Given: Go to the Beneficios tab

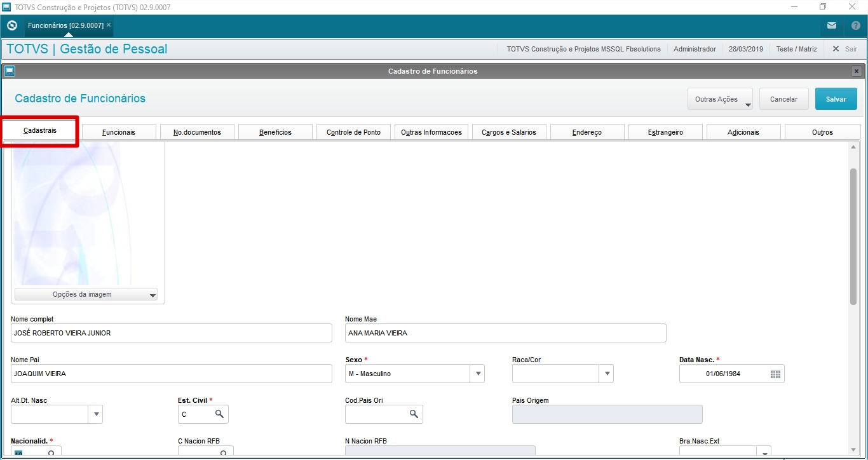Looking at the screenshot, I should [x=275, y=132].
